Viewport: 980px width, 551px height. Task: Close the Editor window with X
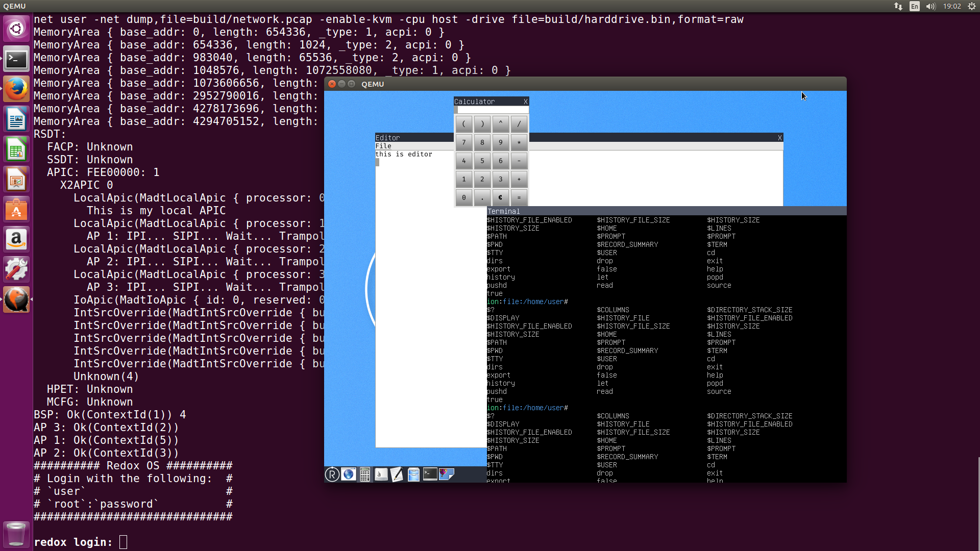[x=779, y=138]
